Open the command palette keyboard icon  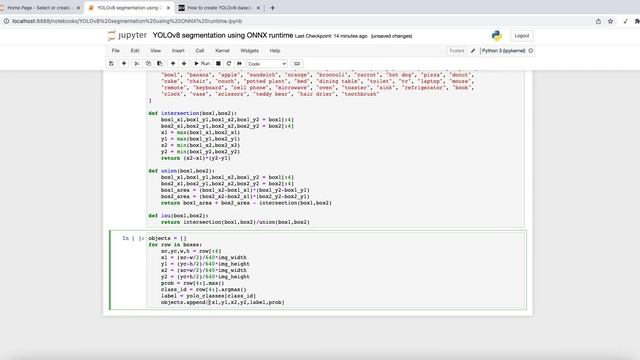(x=297, y=64)
